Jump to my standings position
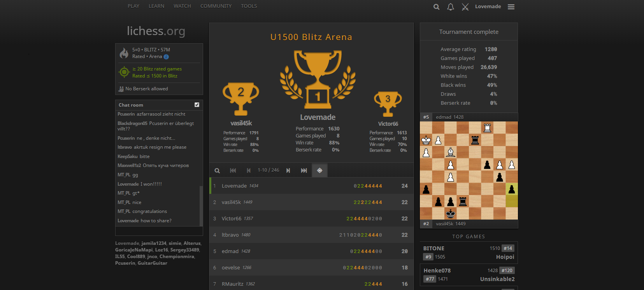 coord(319,170)
